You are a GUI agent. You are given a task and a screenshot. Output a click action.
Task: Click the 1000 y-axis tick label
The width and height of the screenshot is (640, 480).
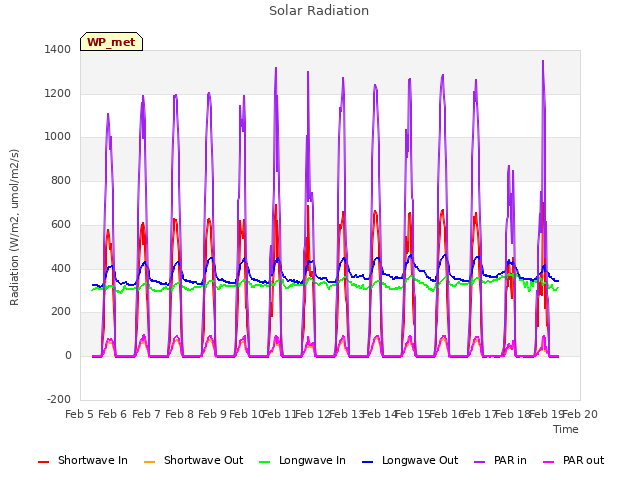[58, 137]
